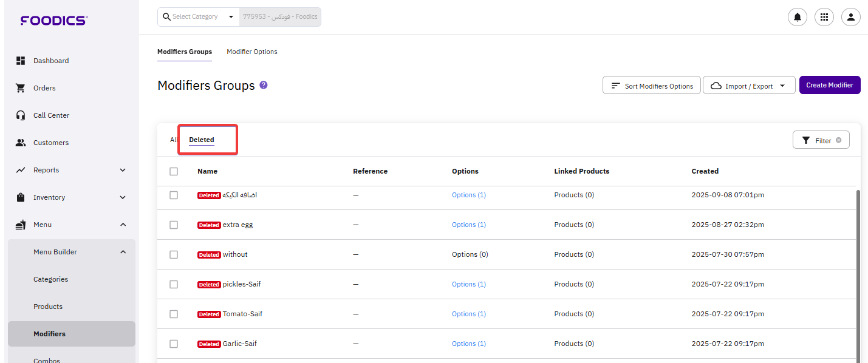Select the pickles-Saif row checkbox
This screenshot has width=868, height=363.
174,285
